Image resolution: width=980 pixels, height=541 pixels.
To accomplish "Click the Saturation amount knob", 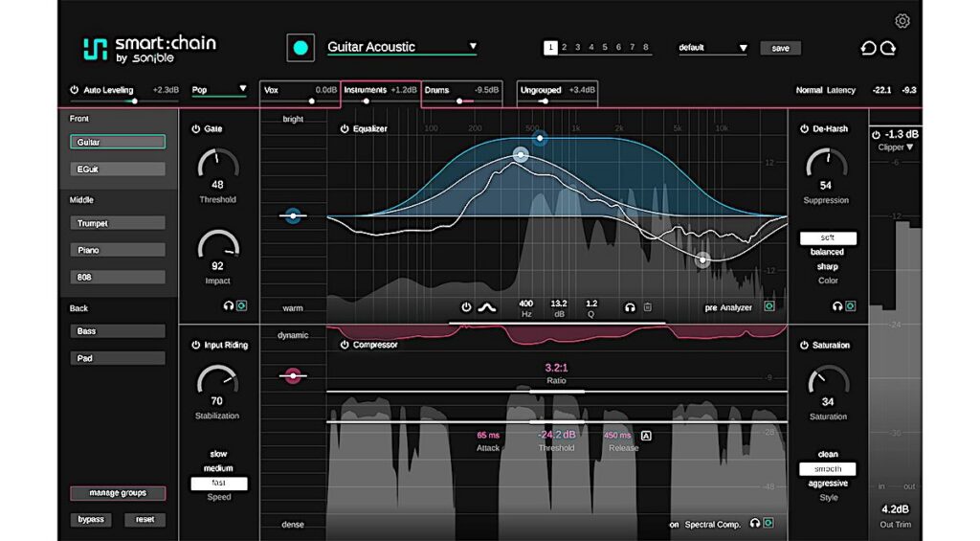I will (828, 381).
